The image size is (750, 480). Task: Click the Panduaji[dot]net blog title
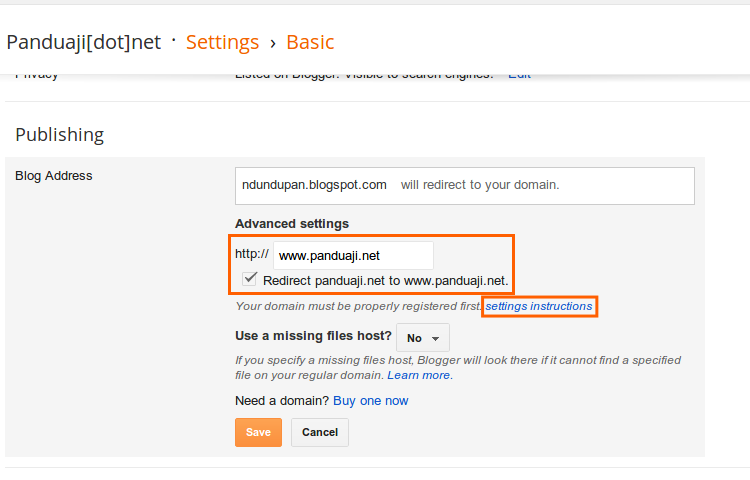click(84, 42)
